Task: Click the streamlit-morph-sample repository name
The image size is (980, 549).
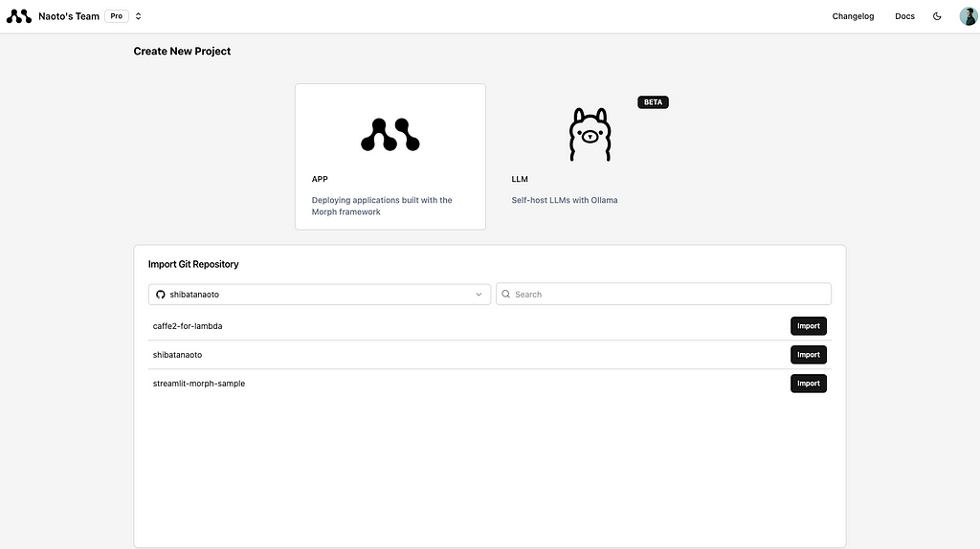Action: pyautogui.click(x=199, y=384)
